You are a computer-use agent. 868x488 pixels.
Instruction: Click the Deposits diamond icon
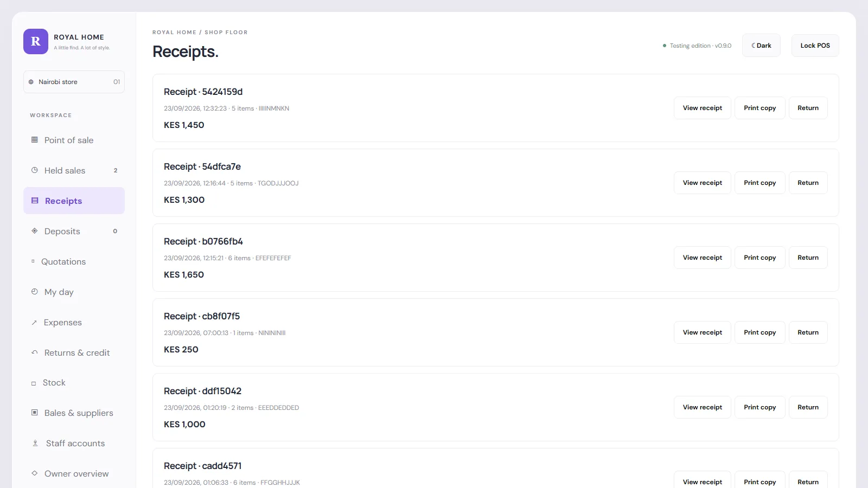pyautogui.click(x=35, y=231)
